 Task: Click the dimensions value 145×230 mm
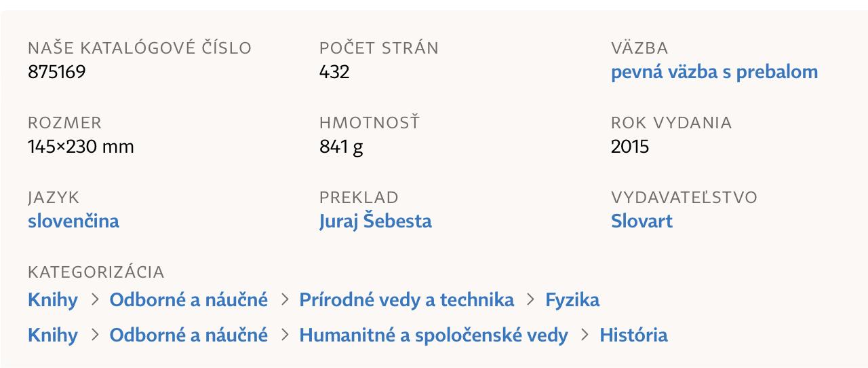[x=81, y=147]
